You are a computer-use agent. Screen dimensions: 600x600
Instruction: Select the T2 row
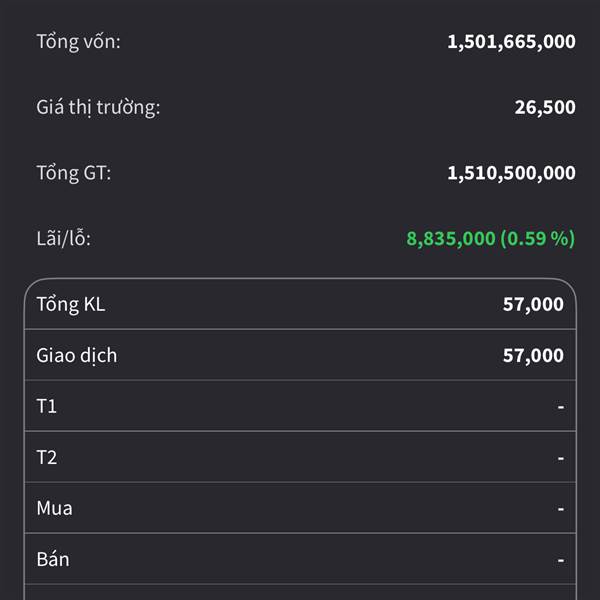(300, 457)
